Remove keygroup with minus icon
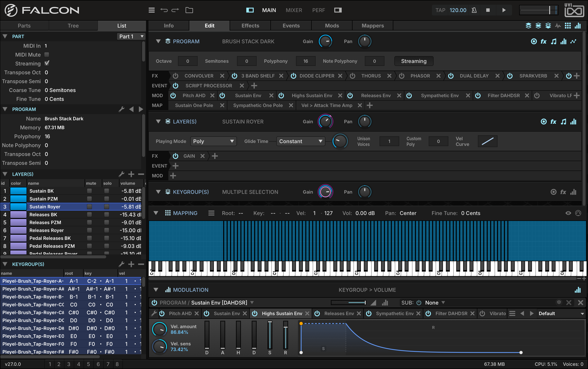The image size is (588, 369). pyautogui.click(x=141, y=264)
